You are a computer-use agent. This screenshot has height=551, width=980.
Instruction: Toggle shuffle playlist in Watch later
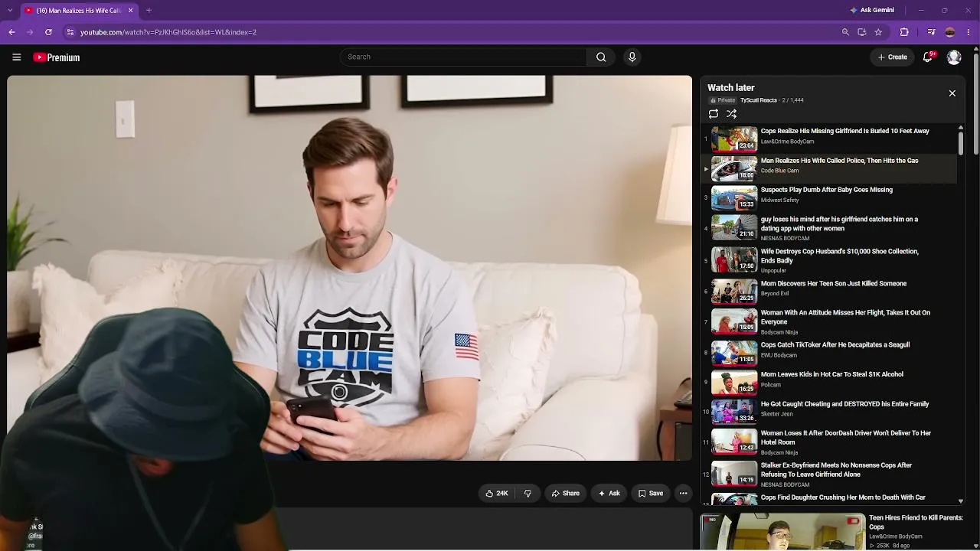(x=732, y=114)
